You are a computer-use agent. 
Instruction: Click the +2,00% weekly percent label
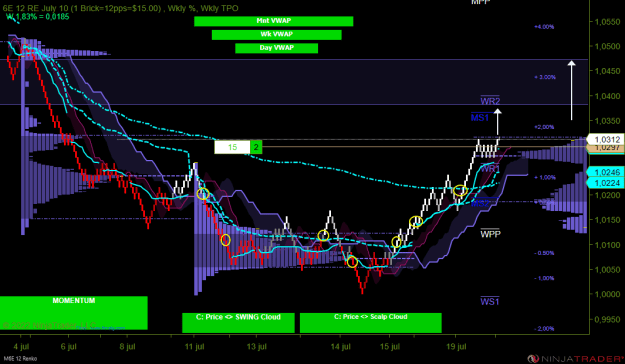(x=544, y=127)
